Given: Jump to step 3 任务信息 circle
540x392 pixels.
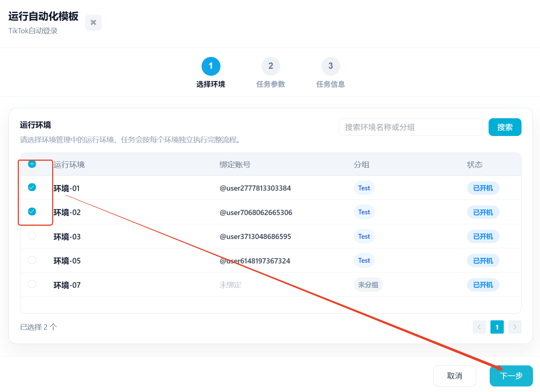Looking at the screenshot, I should (331, 66).
